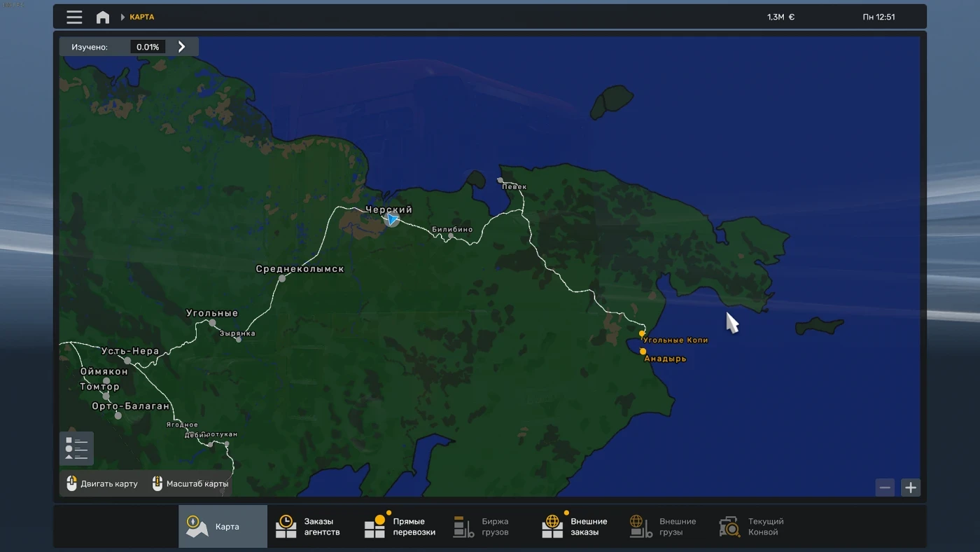Open the map legend panel
Viewport: 980px width, 552px height.
[76, 448]
